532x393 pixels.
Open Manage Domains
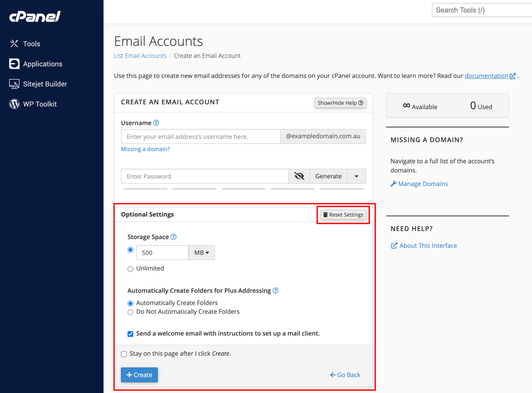pyautogui.click(x=423, y=184)
